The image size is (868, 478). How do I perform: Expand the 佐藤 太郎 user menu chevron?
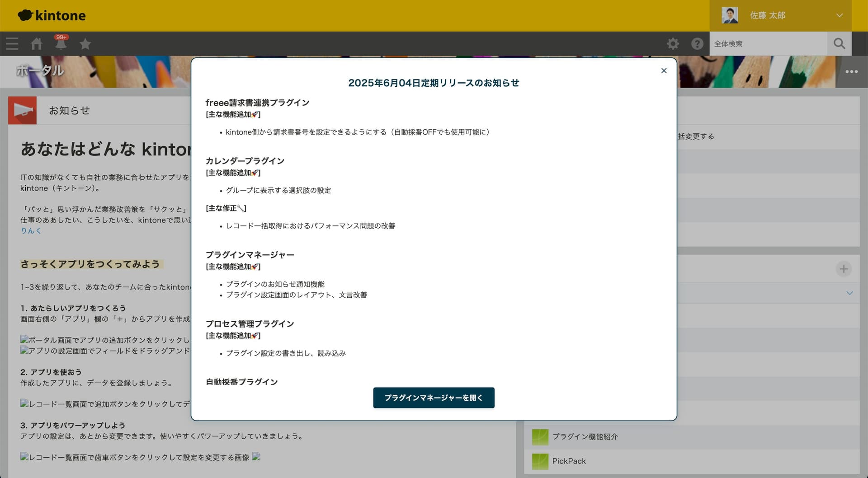pos(840,15)
